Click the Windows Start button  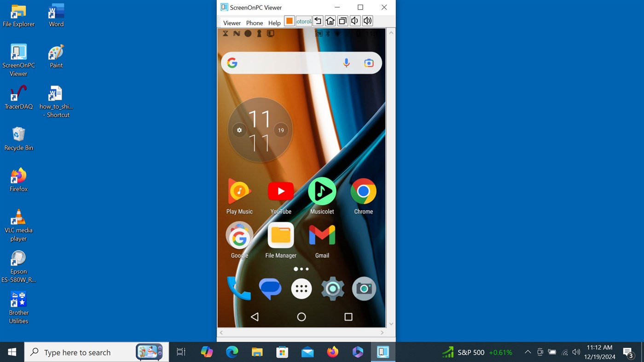click(12, 352)
